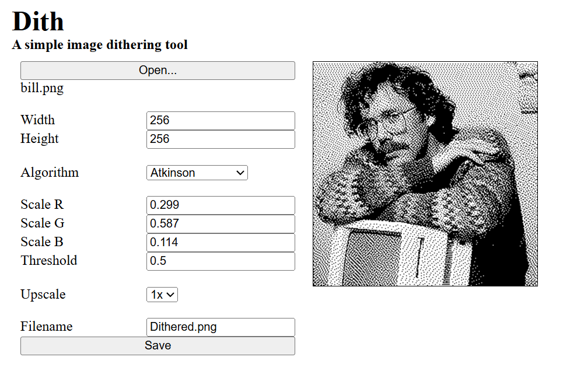Click the bill.png filename text
This screenshot has height=392, width=584.
42,88
